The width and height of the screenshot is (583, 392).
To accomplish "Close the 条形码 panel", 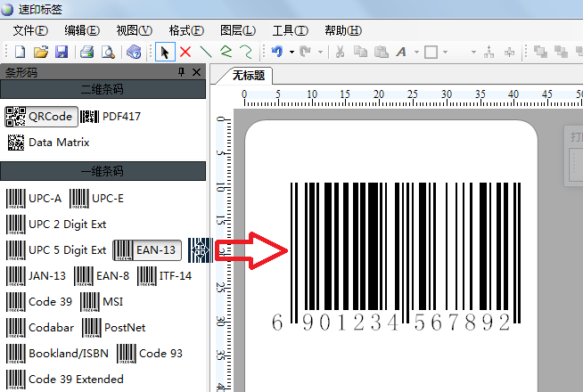I will pos(196,71).
